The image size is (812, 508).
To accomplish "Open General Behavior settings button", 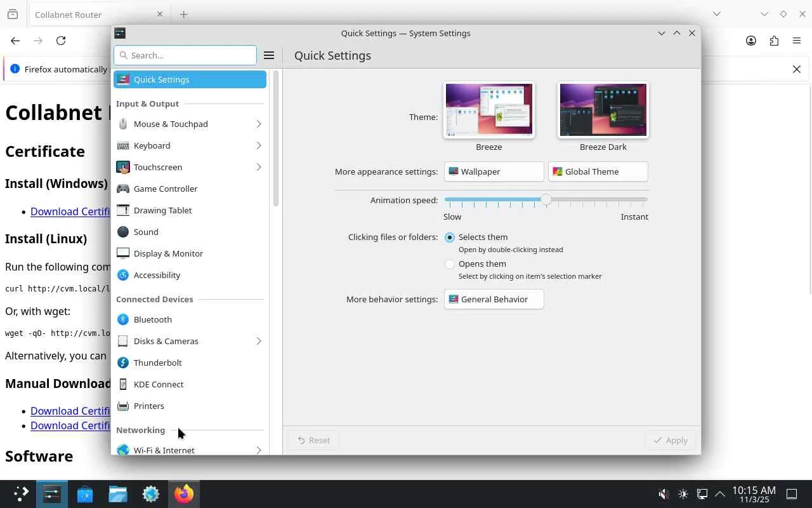I will click(x=494, y=299).
